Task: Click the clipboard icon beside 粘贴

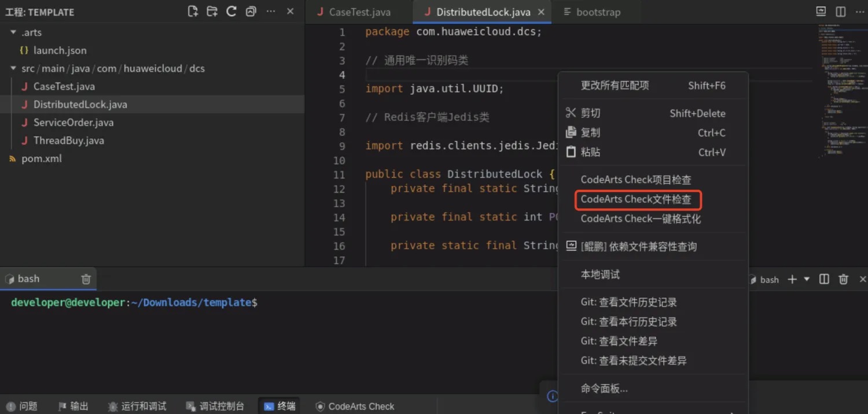Action: tap(571, 151)
